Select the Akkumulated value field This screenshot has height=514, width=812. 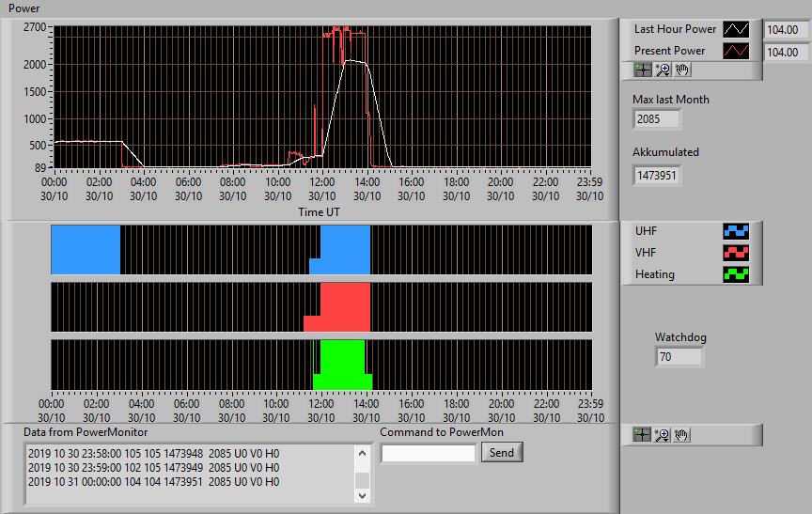657,176
